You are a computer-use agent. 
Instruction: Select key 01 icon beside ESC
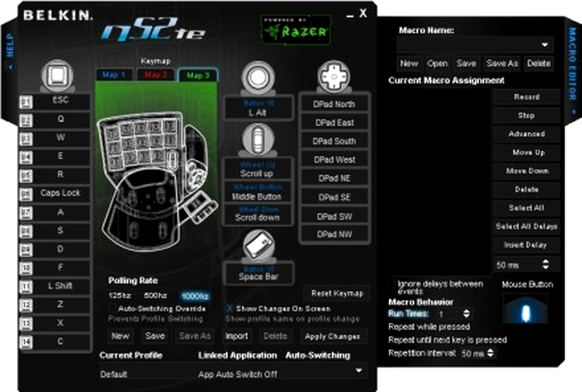(26, 102)
